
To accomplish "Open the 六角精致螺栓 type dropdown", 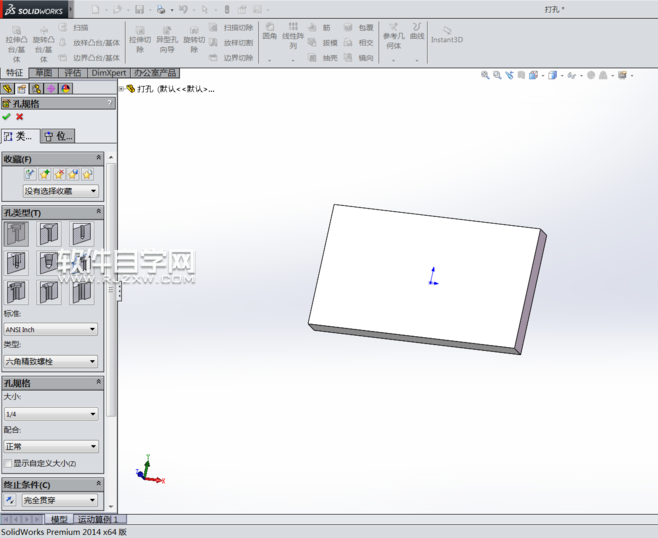I will click(x=51, y=361).
